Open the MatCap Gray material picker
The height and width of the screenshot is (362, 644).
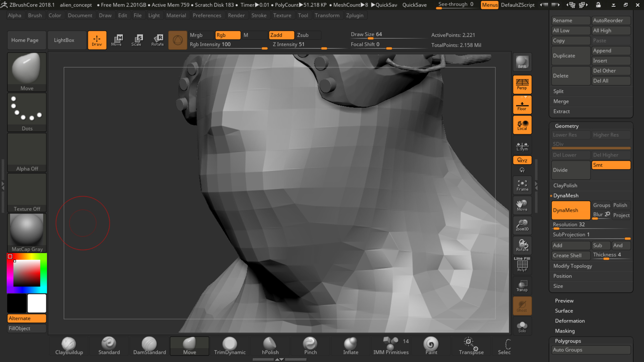click(27, 233)
